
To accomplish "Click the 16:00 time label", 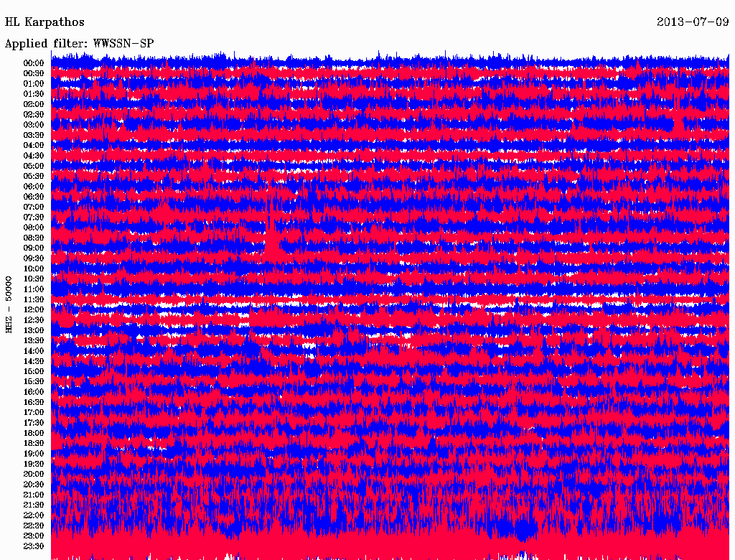I will click(34, 392).
